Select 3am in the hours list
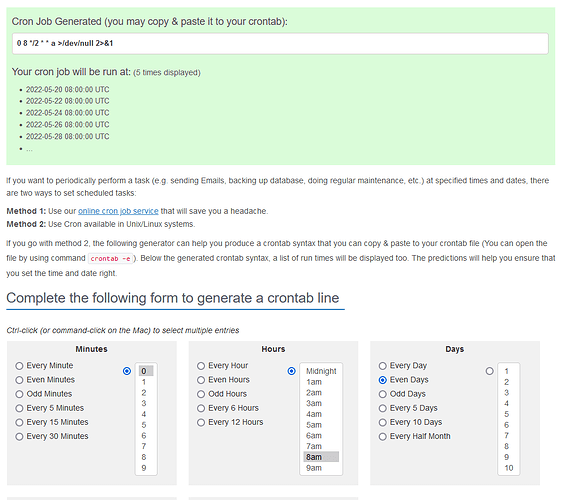Screen dimensions: 583x500 point(321,403)
